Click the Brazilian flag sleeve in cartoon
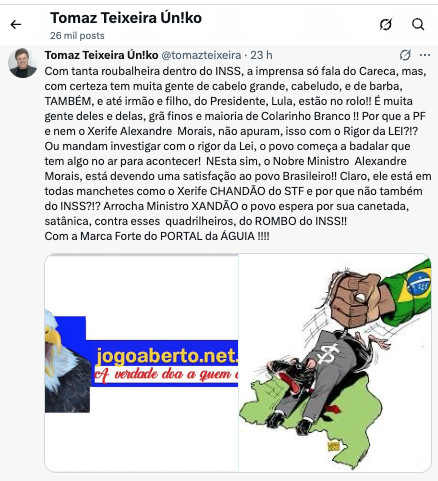 click(407, 288)
